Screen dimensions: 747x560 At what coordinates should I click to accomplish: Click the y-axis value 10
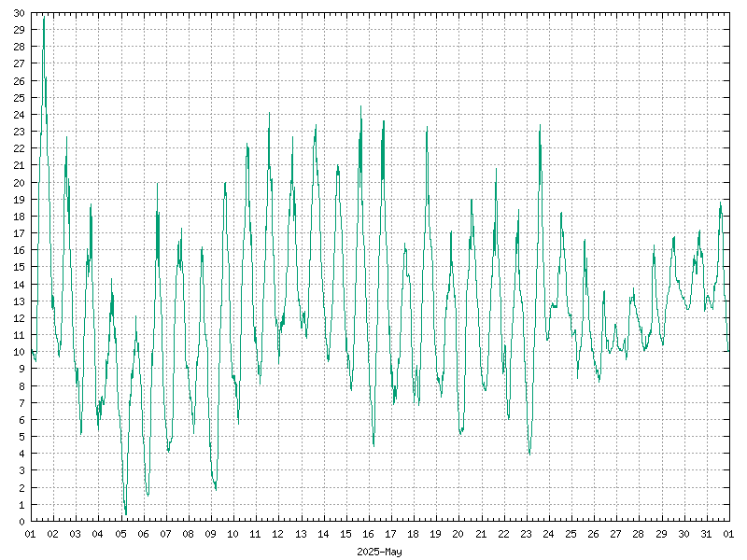[x=19, y=352]
